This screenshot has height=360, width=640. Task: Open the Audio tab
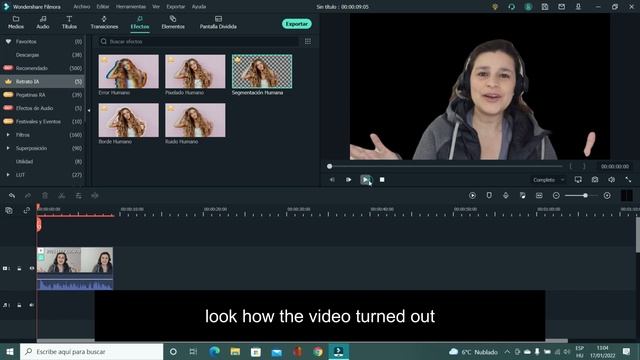coord(43,22)
